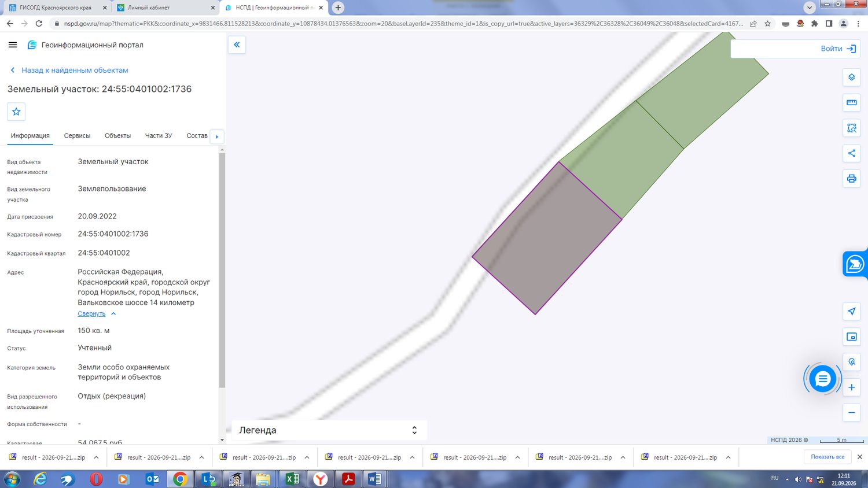The width and height of the screenshot is (868, 488).
Task: Open the Части ЗУ tab
Action: pyautogui.click(x=159, y=136)
